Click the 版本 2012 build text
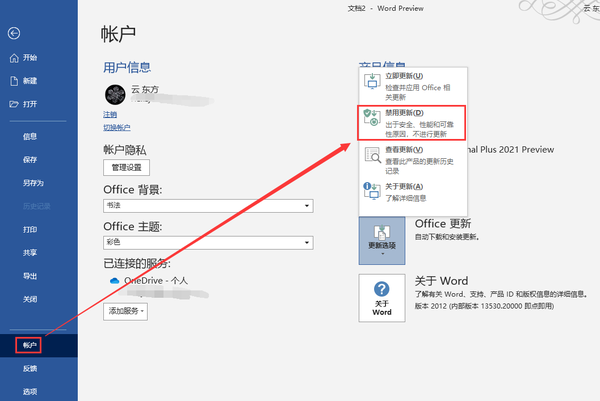 click(484, 306)
